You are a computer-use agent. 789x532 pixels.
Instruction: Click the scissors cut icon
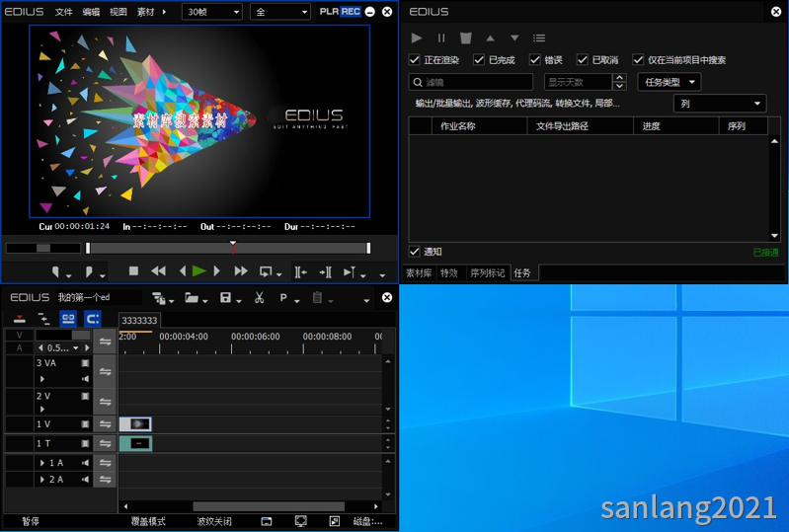pos(259,298)
